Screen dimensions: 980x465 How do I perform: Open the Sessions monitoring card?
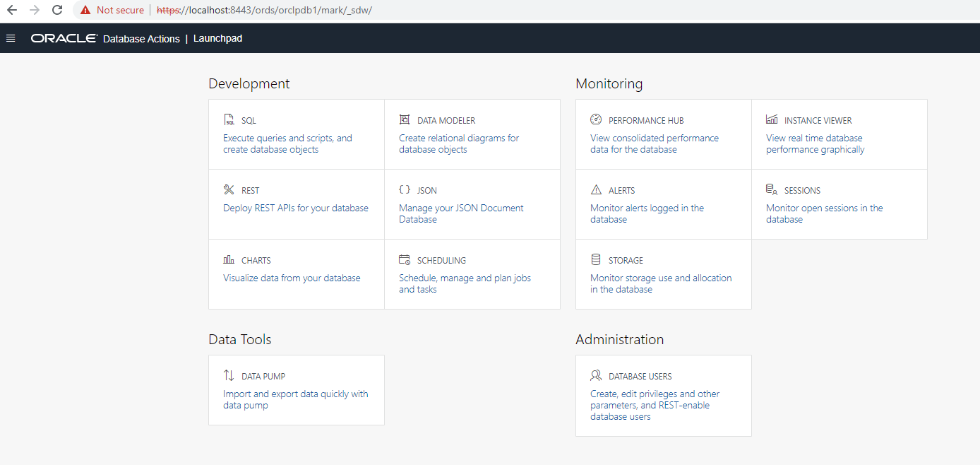(839, 204)
